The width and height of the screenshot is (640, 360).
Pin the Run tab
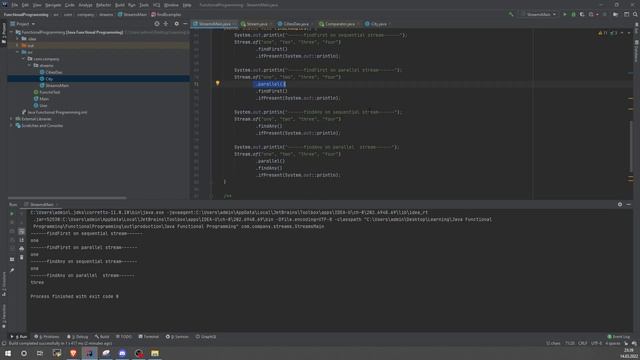tap(12, 270)
